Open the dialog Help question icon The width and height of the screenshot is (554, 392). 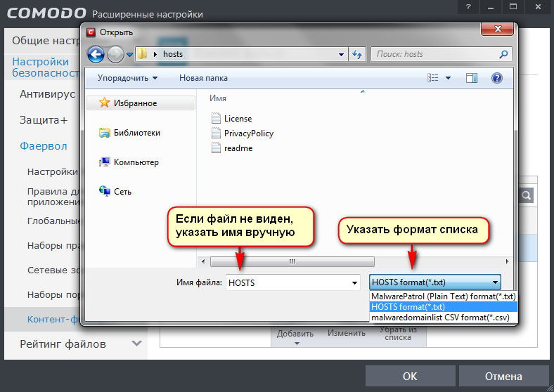click(x=497, y=78)
